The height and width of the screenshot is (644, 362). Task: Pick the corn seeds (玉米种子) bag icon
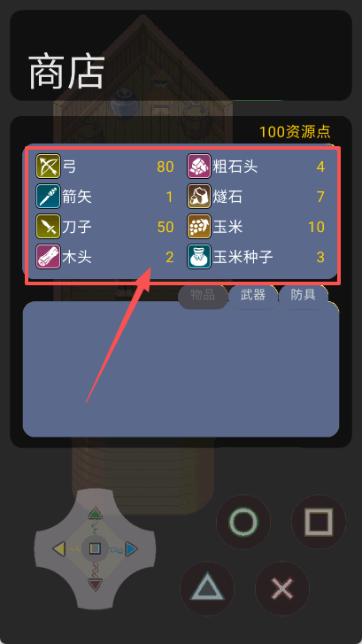coord(199,257)
